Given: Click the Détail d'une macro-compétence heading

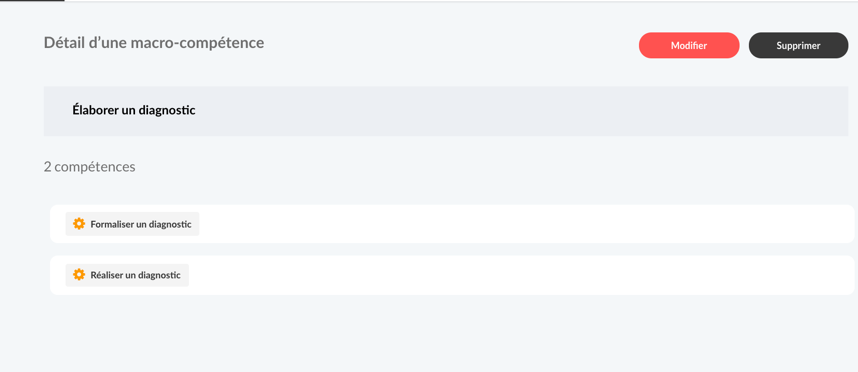Looking at the screenshot, I should (x=154, y=43).
